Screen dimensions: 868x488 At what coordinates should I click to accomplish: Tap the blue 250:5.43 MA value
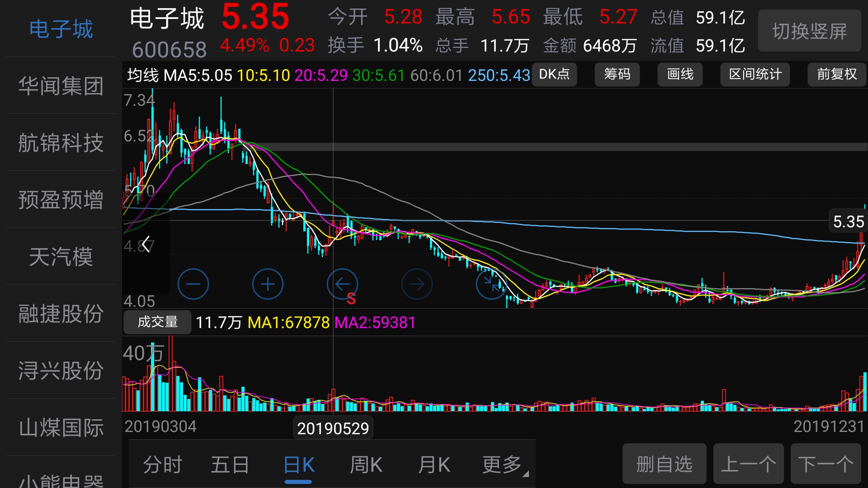(x=499, y=75)
